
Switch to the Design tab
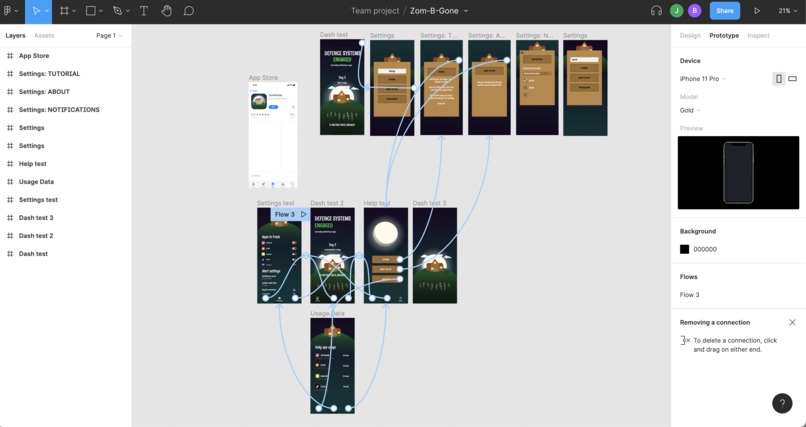pos(690,35)
